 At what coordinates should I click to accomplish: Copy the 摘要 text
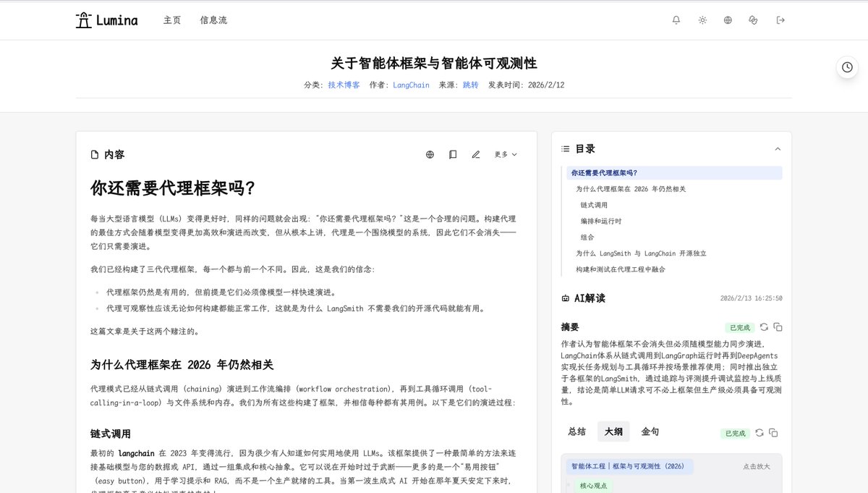point(778,327)
